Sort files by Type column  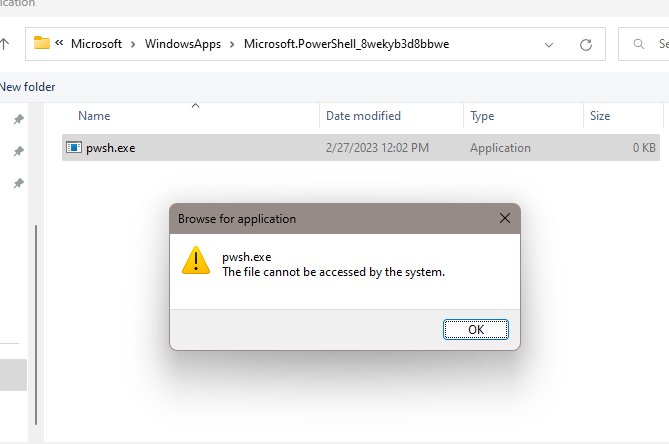(x=482, y=116)
